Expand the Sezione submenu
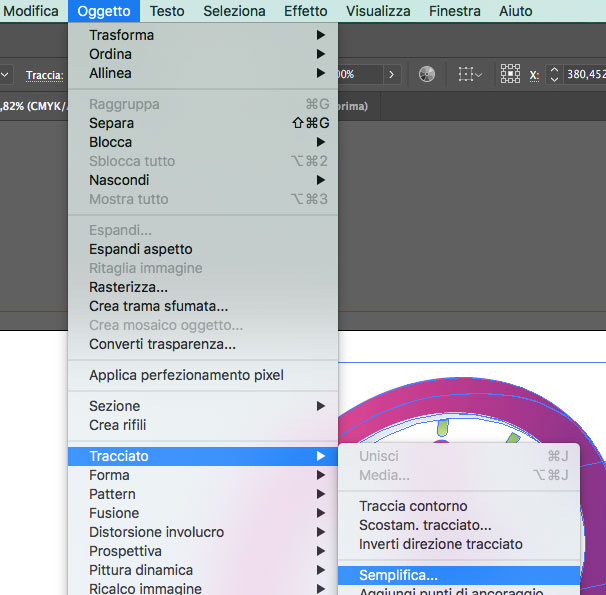The width and height of the screenshot is (606, 595). point(203,406)
